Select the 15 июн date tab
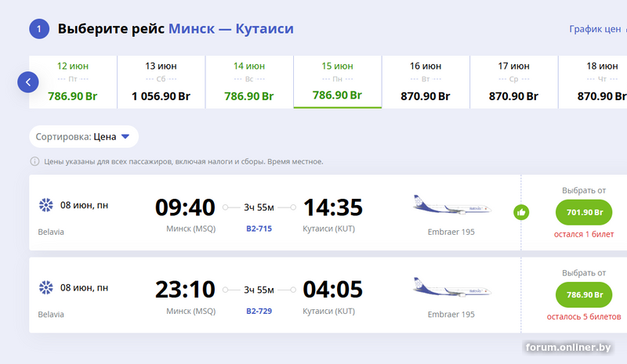Image resolution: width=627 pixels, height=364 pixels. pos(338,81)
